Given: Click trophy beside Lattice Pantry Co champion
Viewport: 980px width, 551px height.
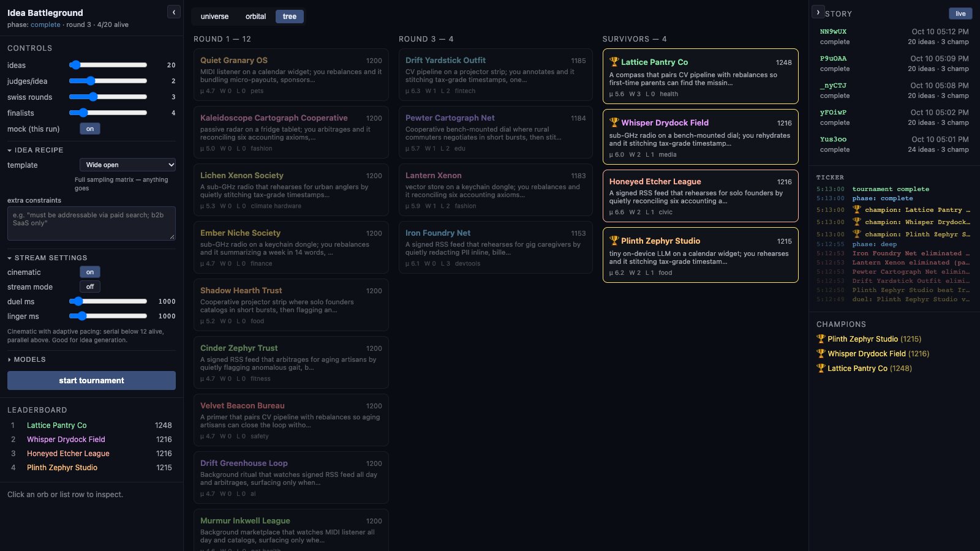Looking at the screenshot, I should coord(821,368).
